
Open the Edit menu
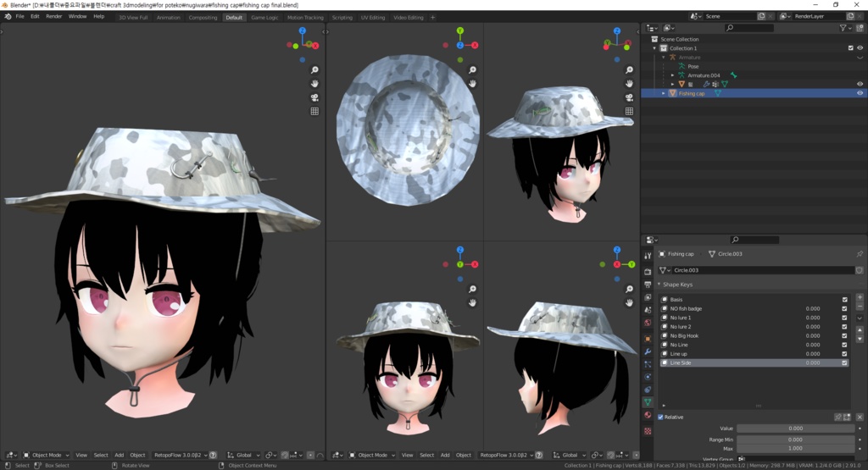click(x=35, y=17)
